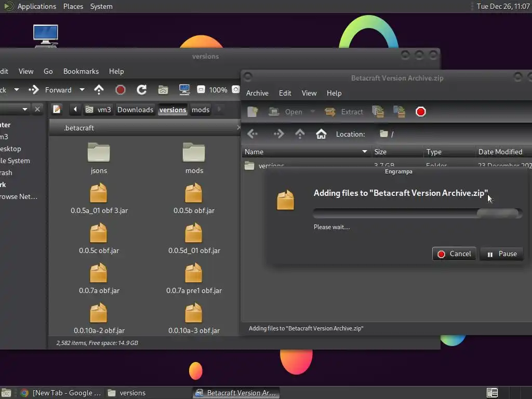Open the System menu in top panel
532x399 pixels.
click(101, 6)
